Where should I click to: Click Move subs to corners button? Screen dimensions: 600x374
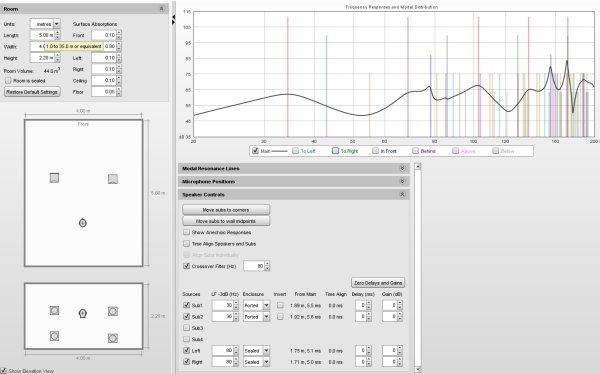tap(226, 210)
